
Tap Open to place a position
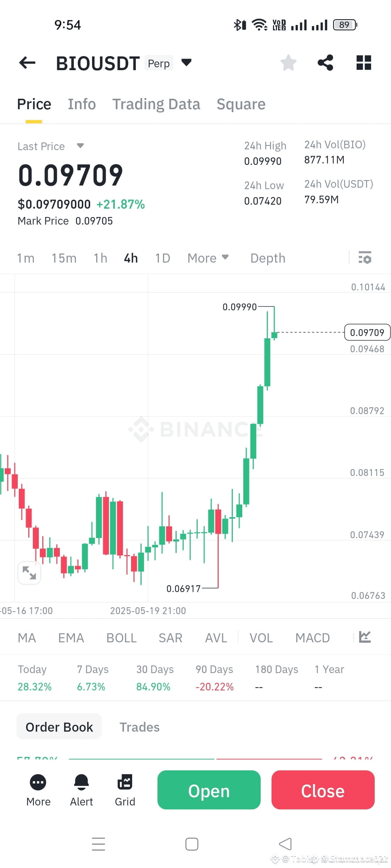click(209, 791)
